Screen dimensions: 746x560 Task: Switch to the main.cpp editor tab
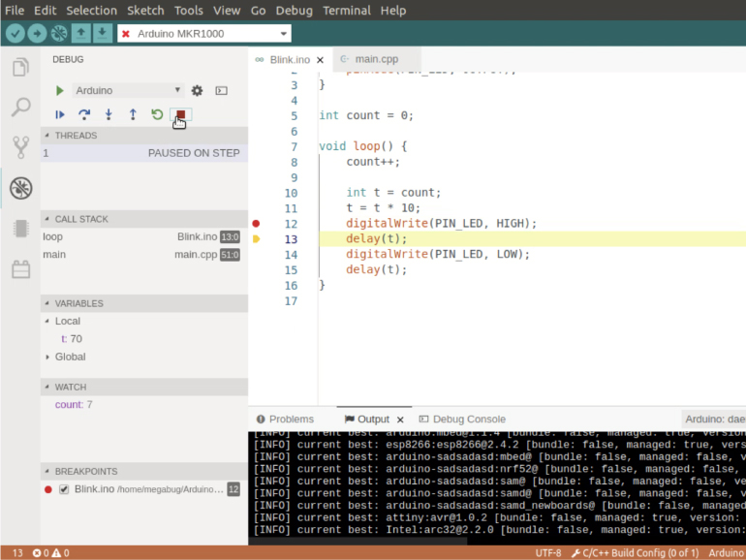(376, 59)
